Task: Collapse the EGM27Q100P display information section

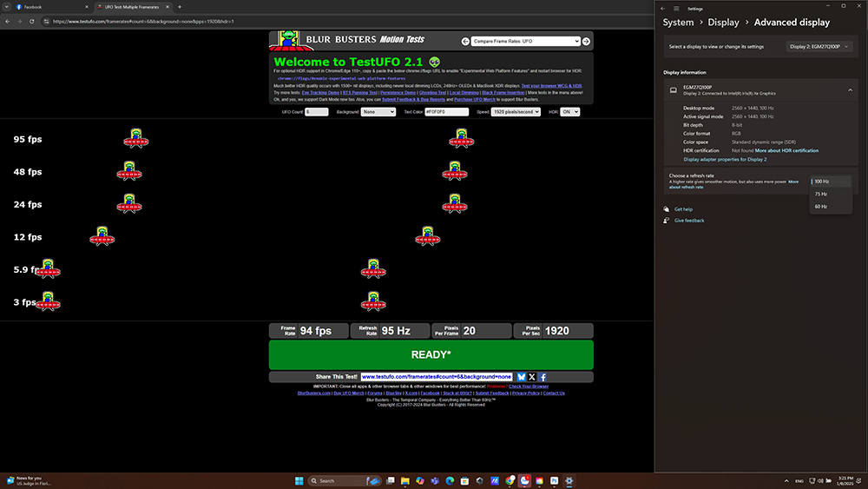Action: (x=851, y=90)
